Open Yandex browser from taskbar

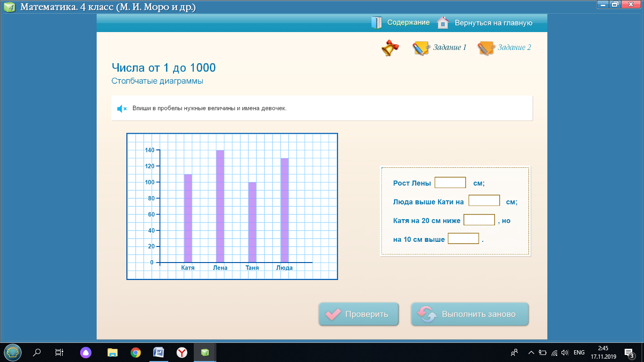182,352
